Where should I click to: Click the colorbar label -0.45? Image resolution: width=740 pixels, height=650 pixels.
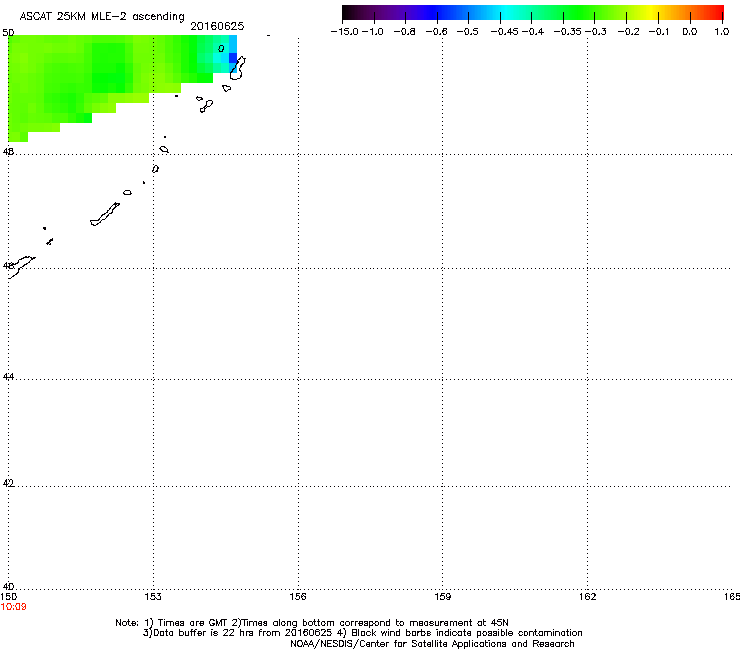pyautogui.click(x=504, y=32)
